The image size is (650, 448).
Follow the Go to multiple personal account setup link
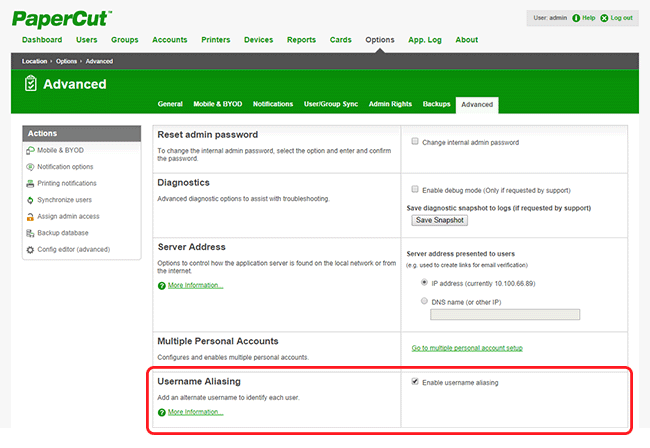point(466,348)
